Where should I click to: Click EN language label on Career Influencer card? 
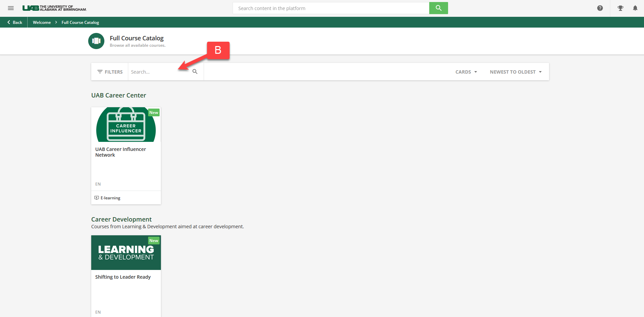pyautogui.click(x=98, y=184)
